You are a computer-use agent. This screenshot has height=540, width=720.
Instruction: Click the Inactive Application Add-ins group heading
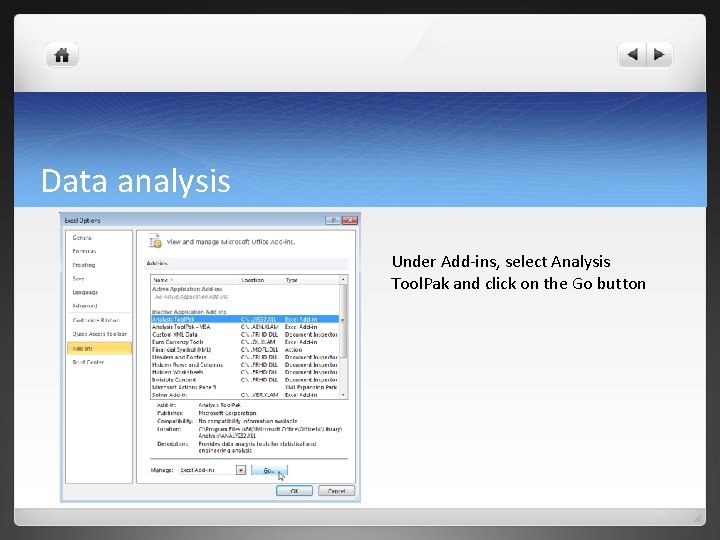tap(189, 312)
